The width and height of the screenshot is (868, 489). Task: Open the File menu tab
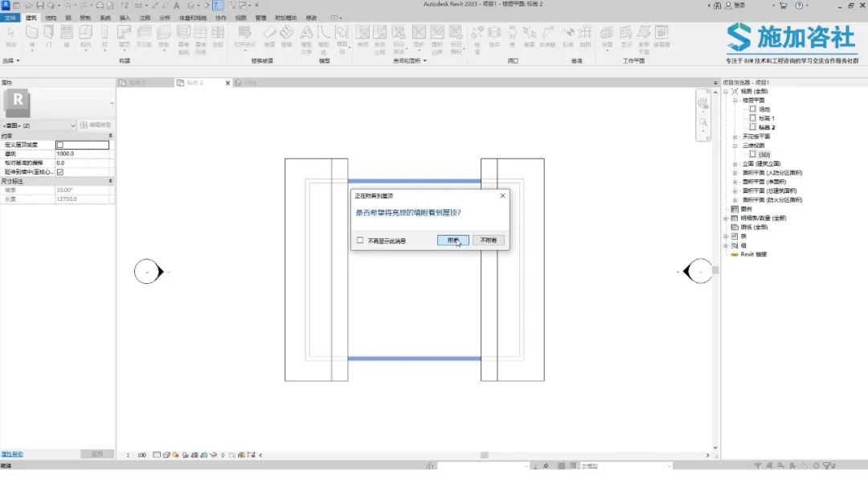[10, 17]
